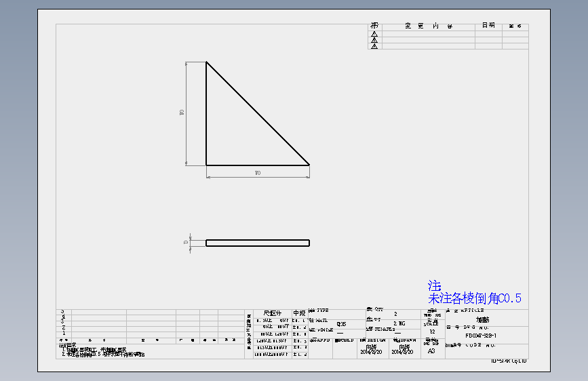Select the ID-STAR Co LTD company text
The width and height of the screenshot is (588, 381).
(x=509, y=361)
